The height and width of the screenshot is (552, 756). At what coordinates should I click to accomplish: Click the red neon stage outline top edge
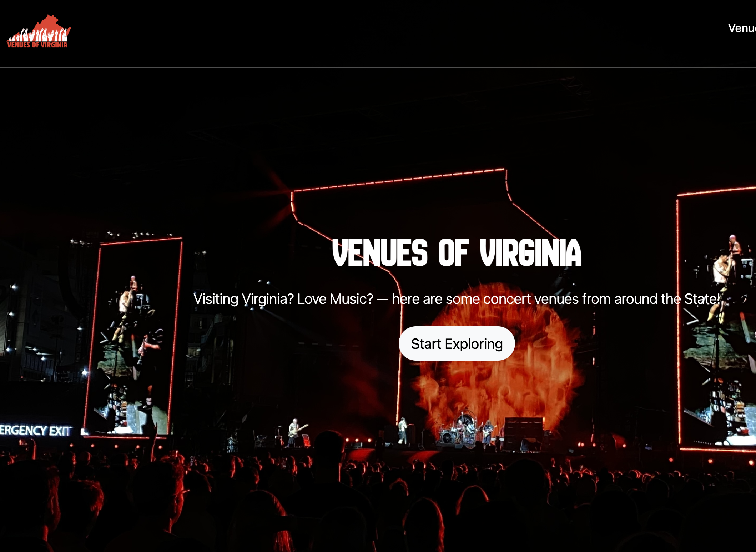tap(399, 179)
